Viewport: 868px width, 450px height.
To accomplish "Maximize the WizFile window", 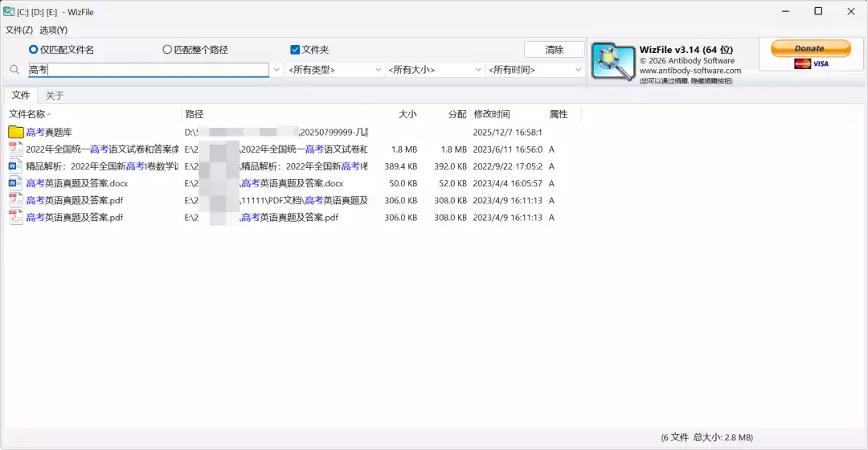I will click(818, 11).
